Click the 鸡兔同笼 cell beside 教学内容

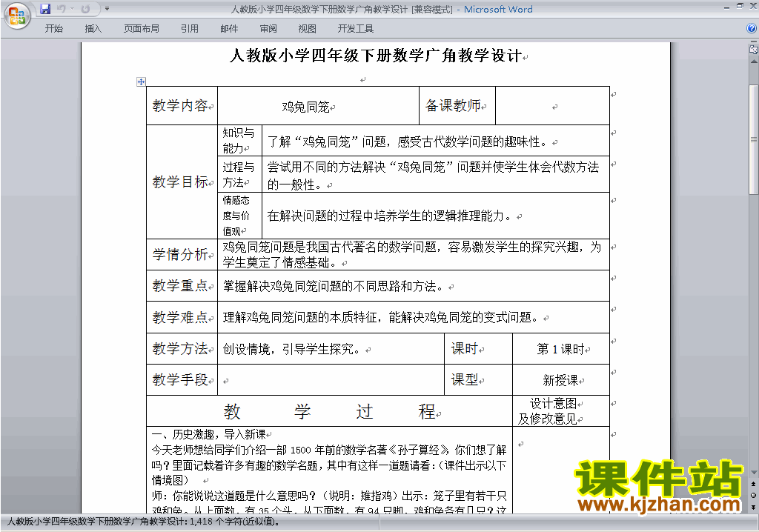(318, 105)
